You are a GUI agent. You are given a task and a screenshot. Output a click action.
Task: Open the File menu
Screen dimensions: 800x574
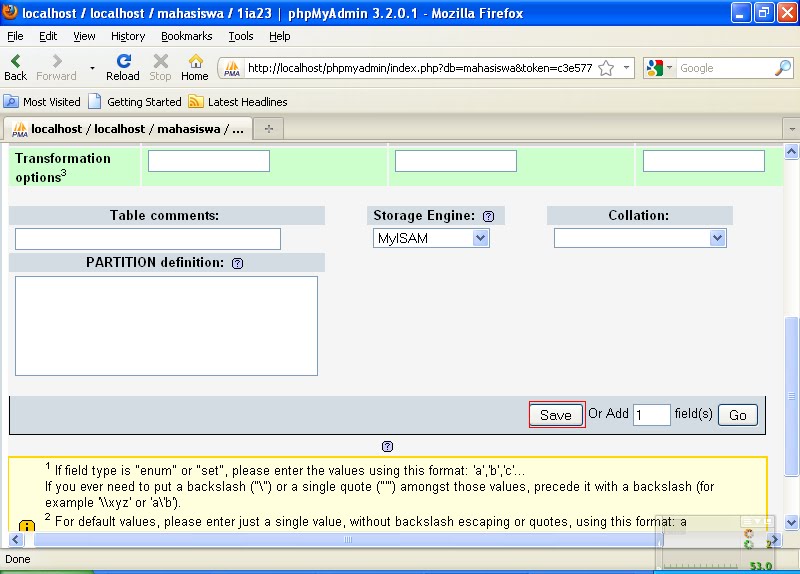[15, 36]
